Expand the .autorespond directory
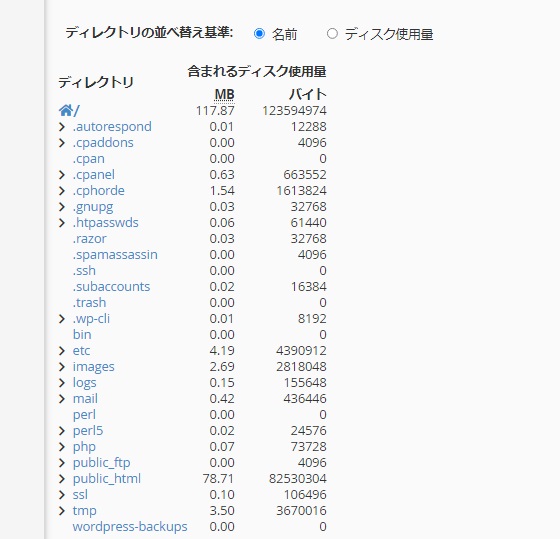Screen dimensions: 560x539 tap(62, 127)
